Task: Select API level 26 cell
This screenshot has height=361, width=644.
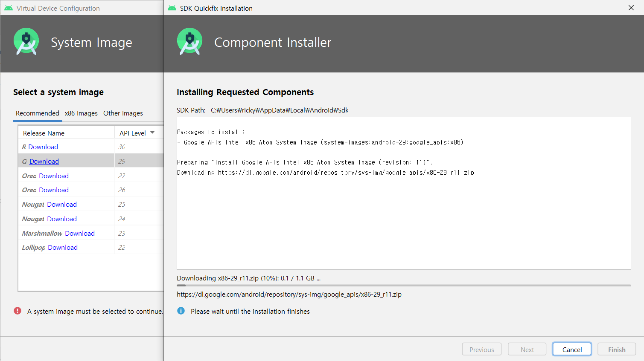Action: coord(139,190)
